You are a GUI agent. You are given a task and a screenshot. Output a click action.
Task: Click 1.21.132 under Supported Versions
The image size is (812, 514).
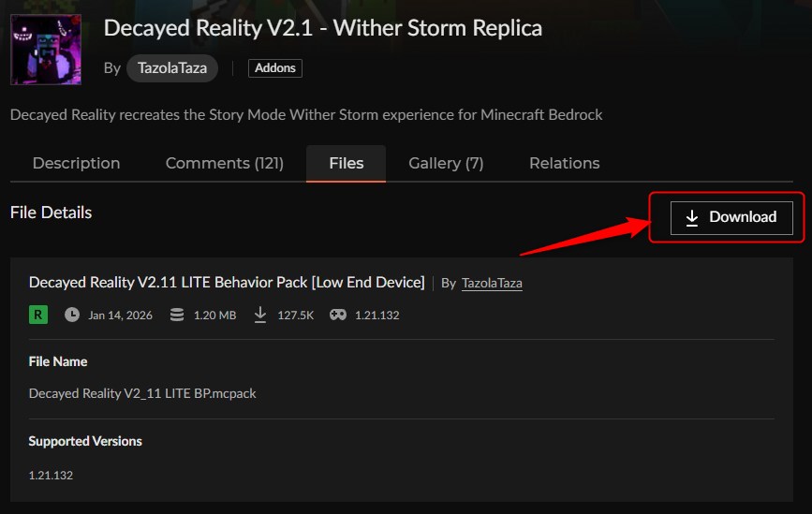[51, 476]
